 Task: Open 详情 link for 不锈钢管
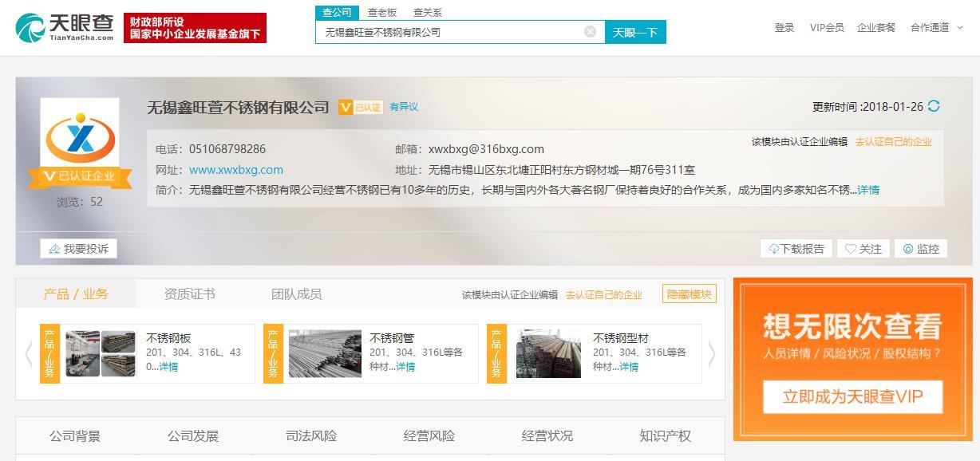[405, 367]
